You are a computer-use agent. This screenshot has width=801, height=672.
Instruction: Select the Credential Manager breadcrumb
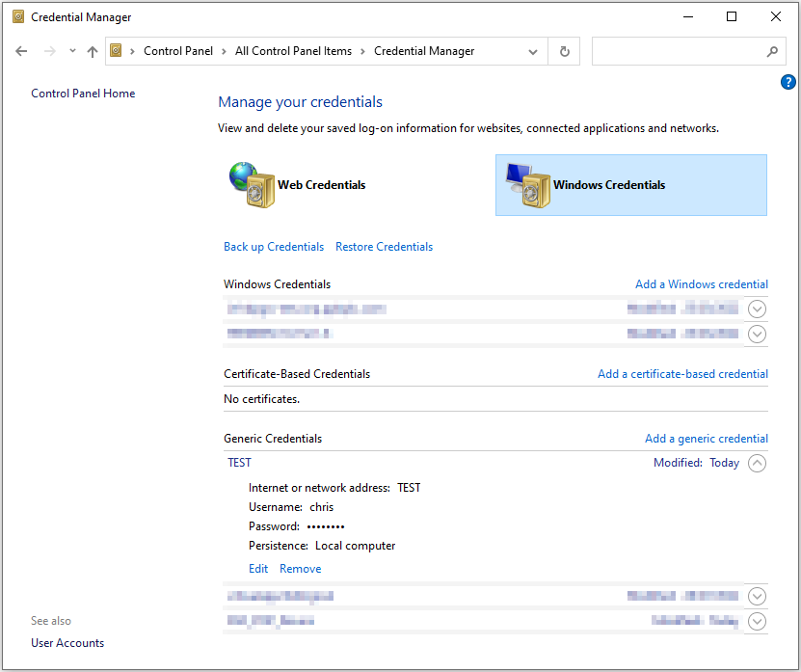pos(424,51)
